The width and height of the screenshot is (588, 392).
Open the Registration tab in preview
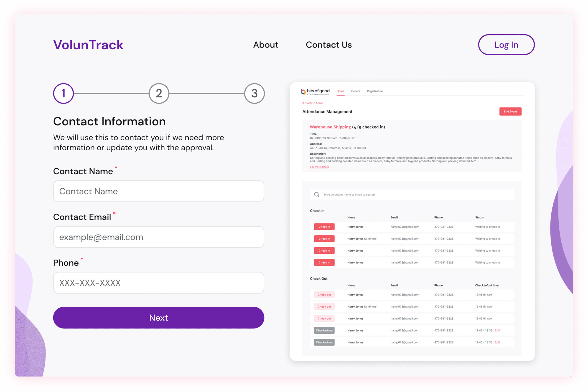point(375,91)
